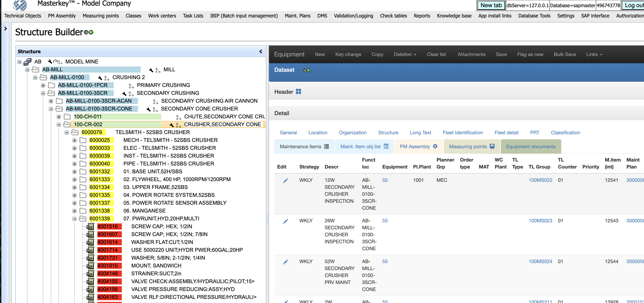Screen dimensions: 644x303
Task: Click the TL Group column header
Action: point(539,167)
